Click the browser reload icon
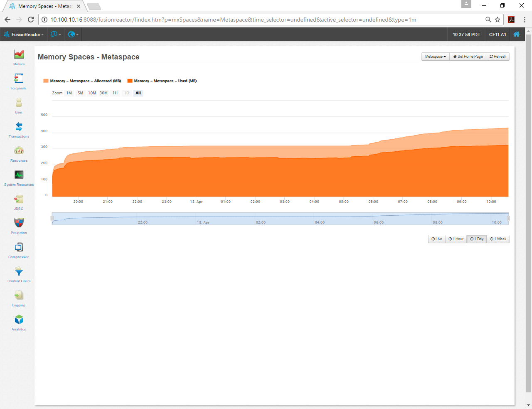Viewport: 532px width, 409px height. click(31, 20)
